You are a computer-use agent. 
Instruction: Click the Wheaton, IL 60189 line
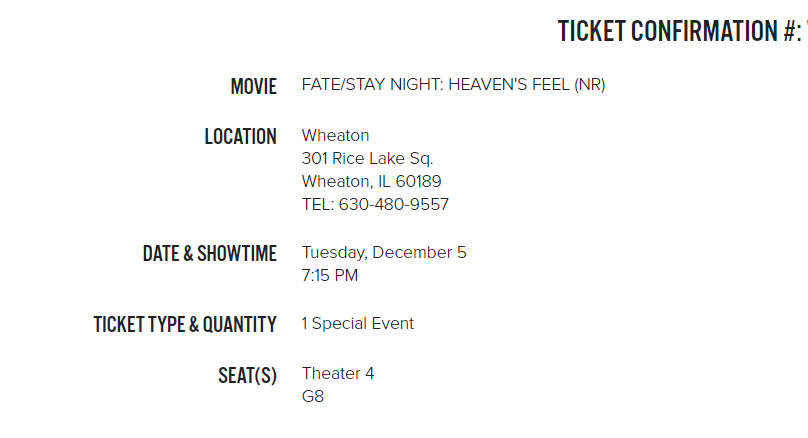[372, 181]
